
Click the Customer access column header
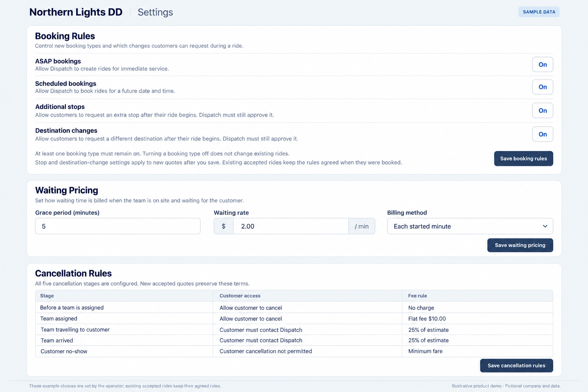click(x=240, y=296)
